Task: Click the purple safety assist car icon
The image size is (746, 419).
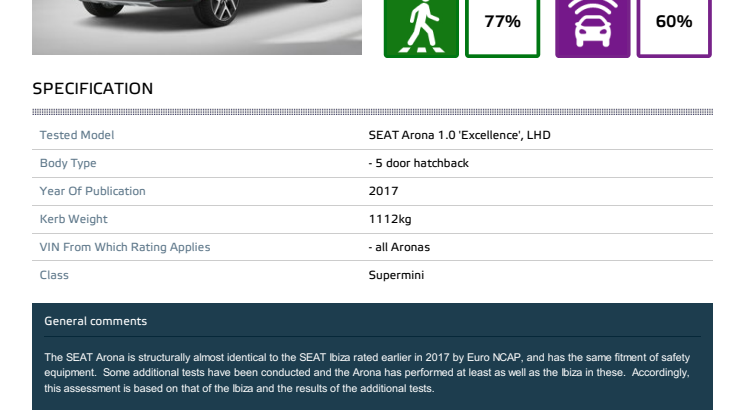Action: pyautogui.click(x=592, y=29)
